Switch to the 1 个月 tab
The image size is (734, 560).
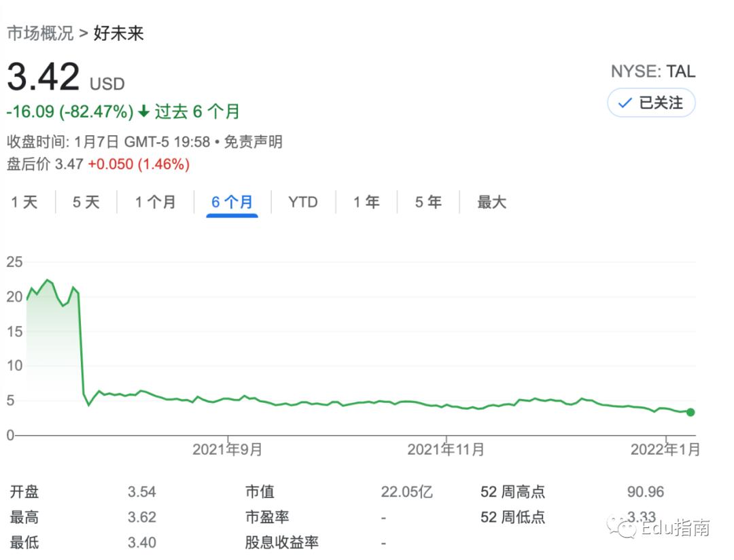pyautogui.click(x=156, y=203)
